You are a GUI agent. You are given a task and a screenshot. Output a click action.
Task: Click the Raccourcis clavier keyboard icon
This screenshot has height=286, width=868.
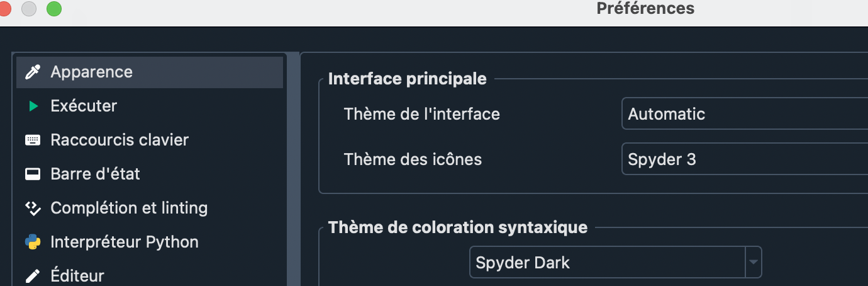(x=32, y=140)
